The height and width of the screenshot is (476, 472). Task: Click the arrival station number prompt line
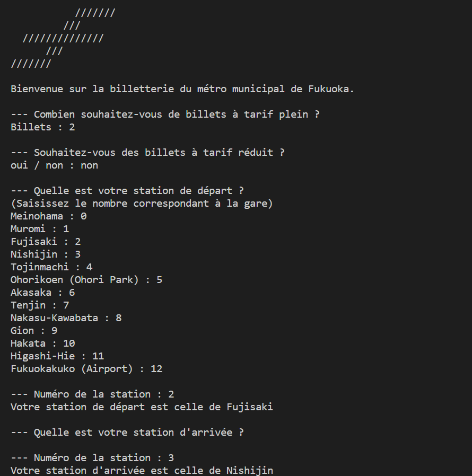92,458
